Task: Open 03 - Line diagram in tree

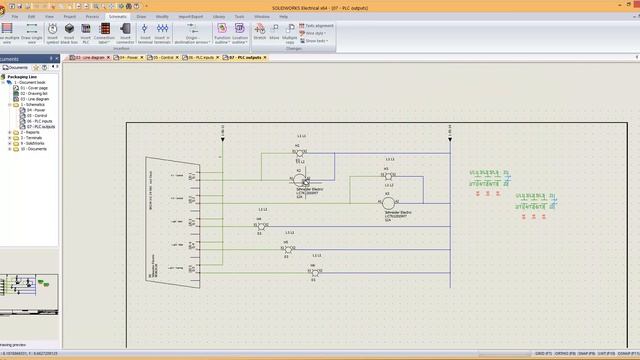Action: coord(35,99)
